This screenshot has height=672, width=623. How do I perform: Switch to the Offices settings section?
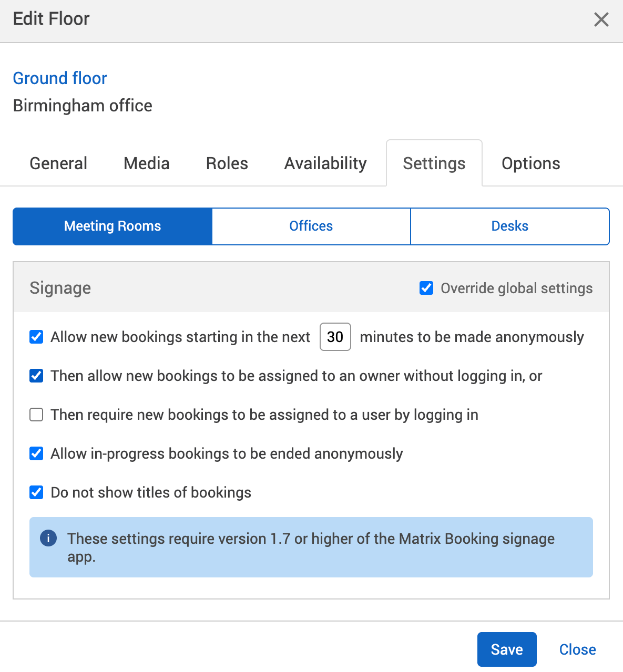click(x=311, y=226)
